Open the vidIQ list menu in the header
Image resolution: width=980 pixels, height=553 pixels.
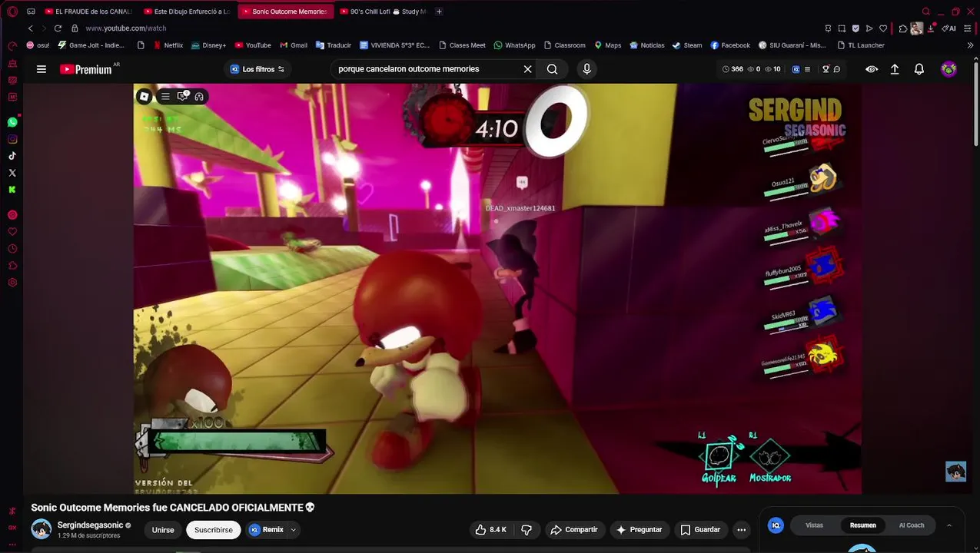806,69
